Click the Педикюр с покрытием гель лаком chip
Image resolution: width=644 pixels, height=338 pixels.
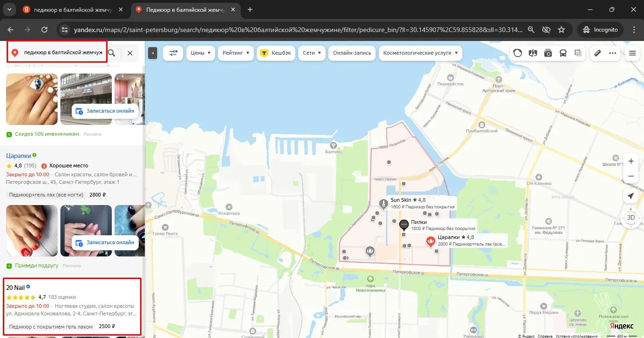coord(51,326)
